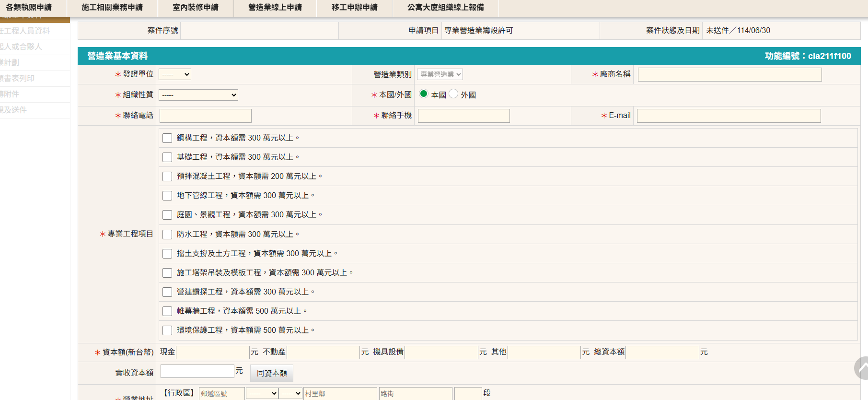
Task: Tick the 環境保護工程 checkbox
Action: pyautogui.click(x=167, y=330)
